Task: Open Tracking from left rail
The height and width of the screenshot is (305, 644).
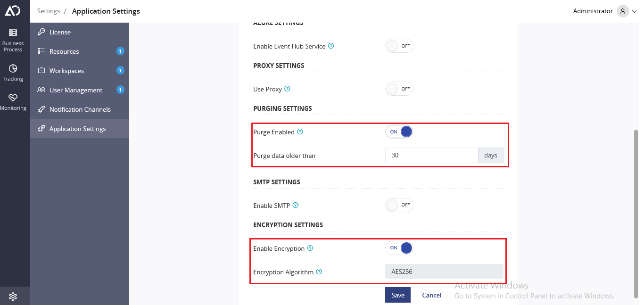Action: [x=13, y=73]
